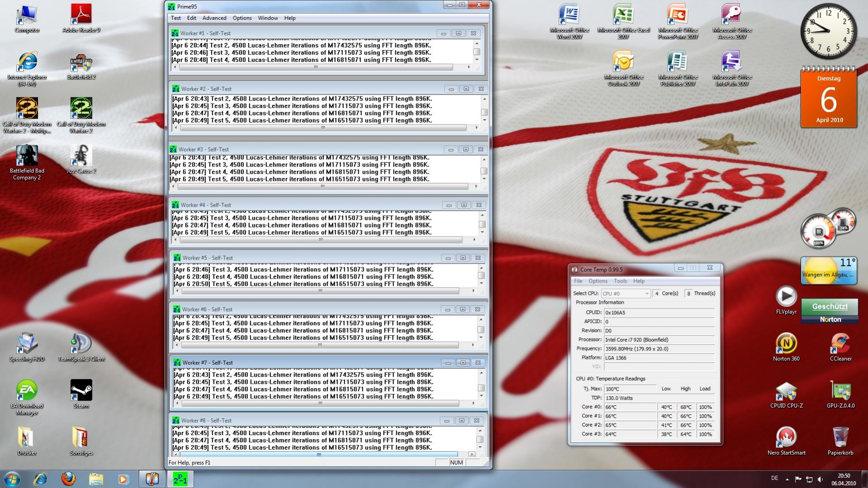
Task: Launch Battlefield Bad Company 2 shortcut
Action: [x=27, y=163]
